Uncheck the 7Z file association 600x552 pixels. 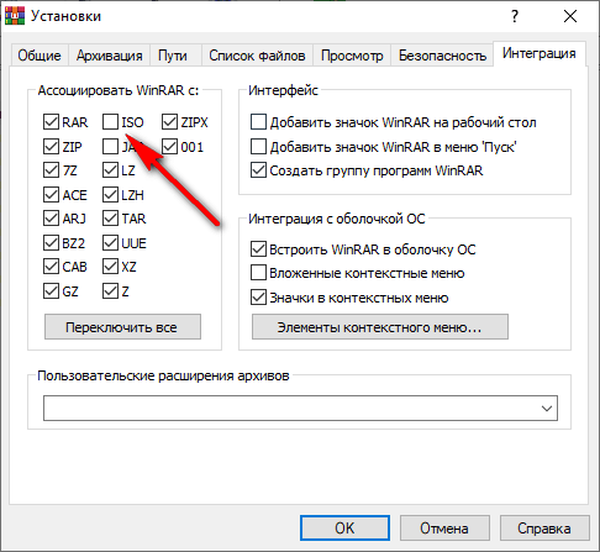coord(52,171)
